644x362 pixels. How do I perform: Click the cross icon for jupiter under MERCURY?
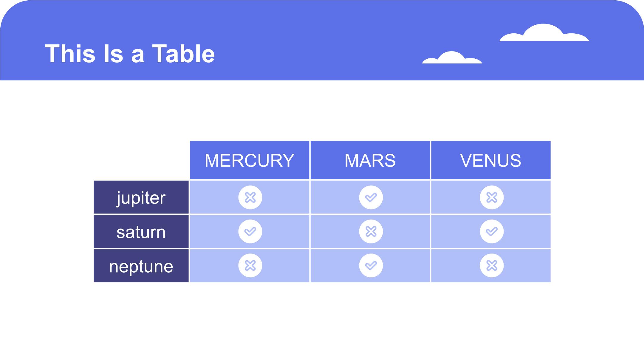[250, 197]
